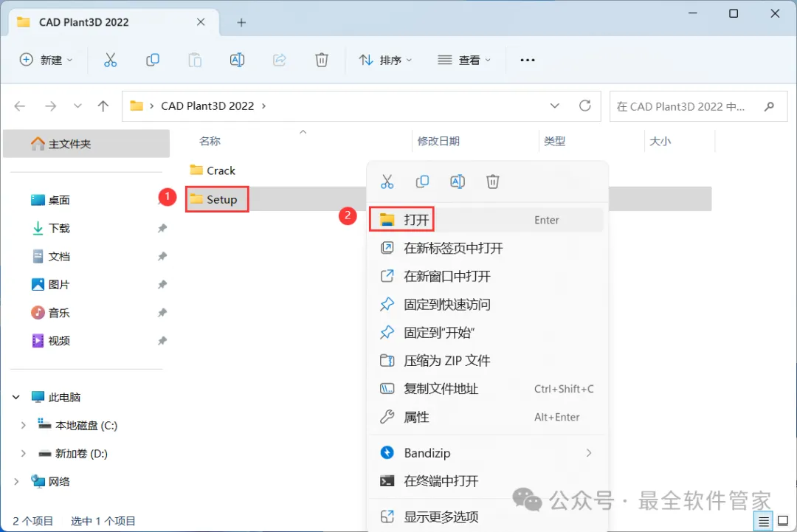
Task: Click CAD Plant3D 2022 breadcrumb in address bar
Action: coord(207,106)
